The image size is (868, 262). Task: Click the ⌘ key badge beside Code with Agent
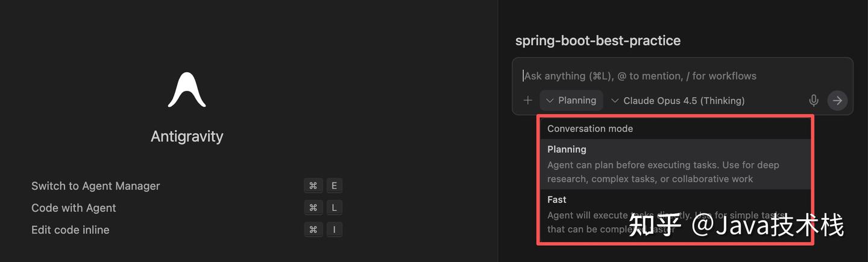tap(313, 208)
